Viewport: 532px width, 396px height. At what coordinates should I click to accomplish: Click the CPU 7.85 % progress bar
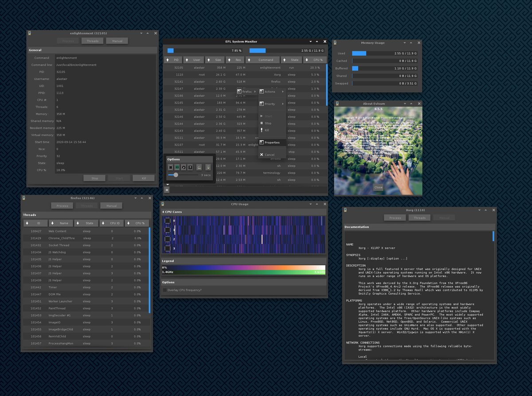[205, 50]
